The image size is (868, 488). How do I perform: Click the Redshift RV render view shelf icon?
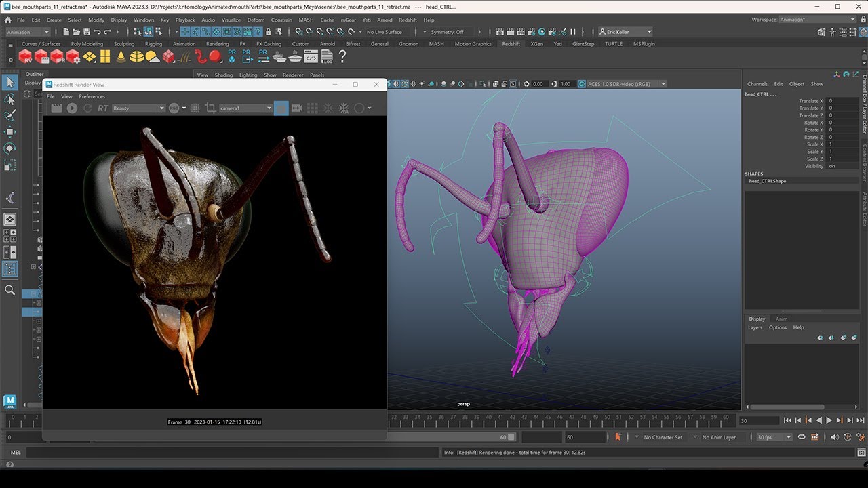coord(25,56)
